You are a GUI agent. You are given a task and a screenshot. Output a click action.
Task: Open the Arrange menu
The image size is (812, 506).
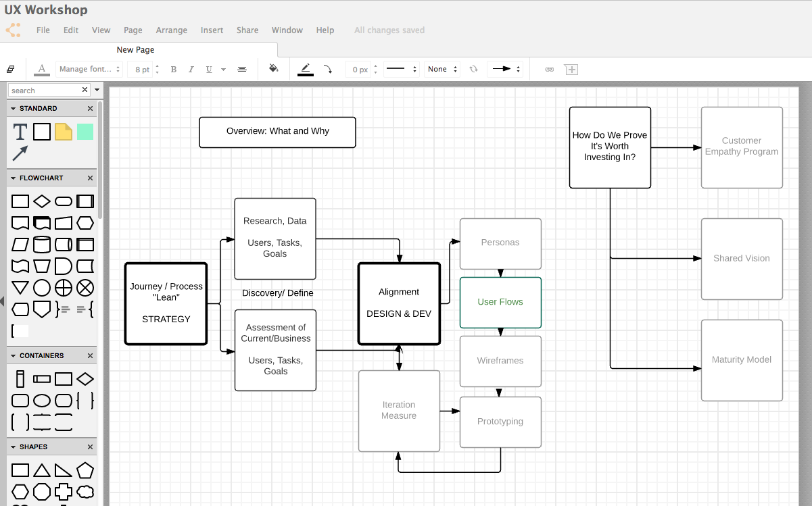[172, 30]
